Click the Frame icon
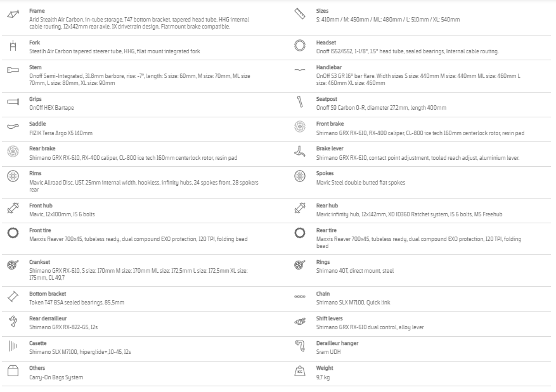The height and width of the screenshot is (392, 556). click(13, 15)
